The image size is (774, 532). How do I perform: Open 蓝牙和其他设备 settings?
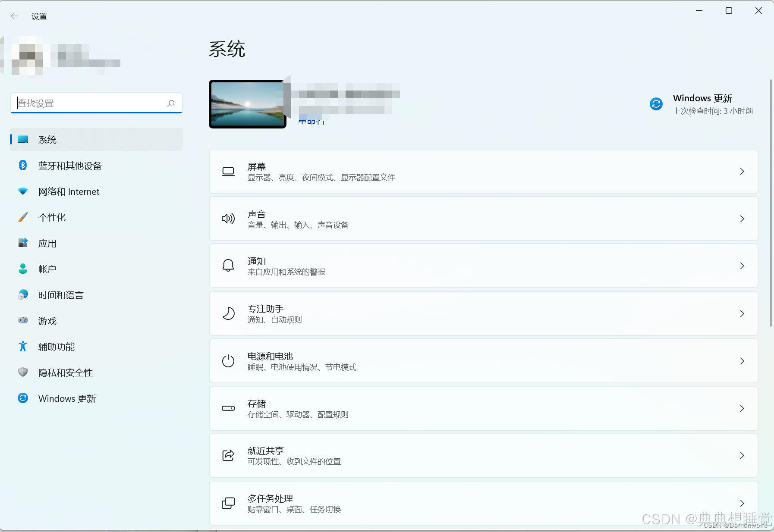[96, 165]
